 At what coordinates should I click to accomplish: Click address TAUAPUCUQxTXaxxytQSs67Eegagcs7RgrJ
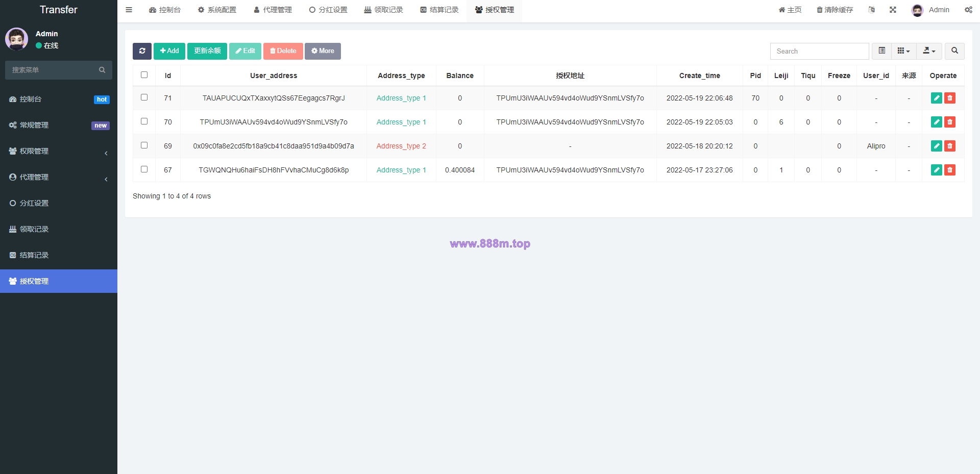[274, 98]
